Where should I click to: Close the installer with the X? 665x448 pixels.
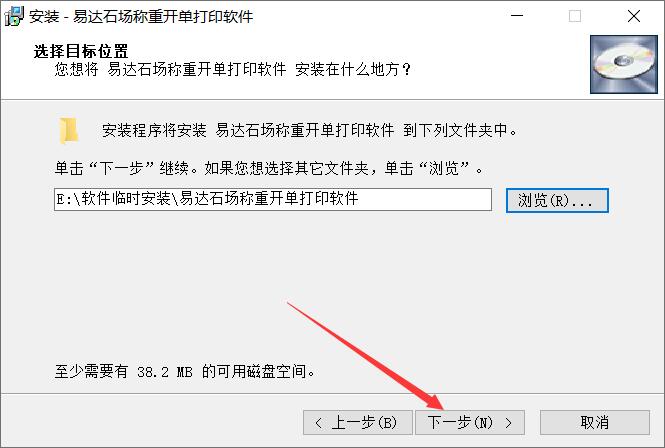pos(634,16)
